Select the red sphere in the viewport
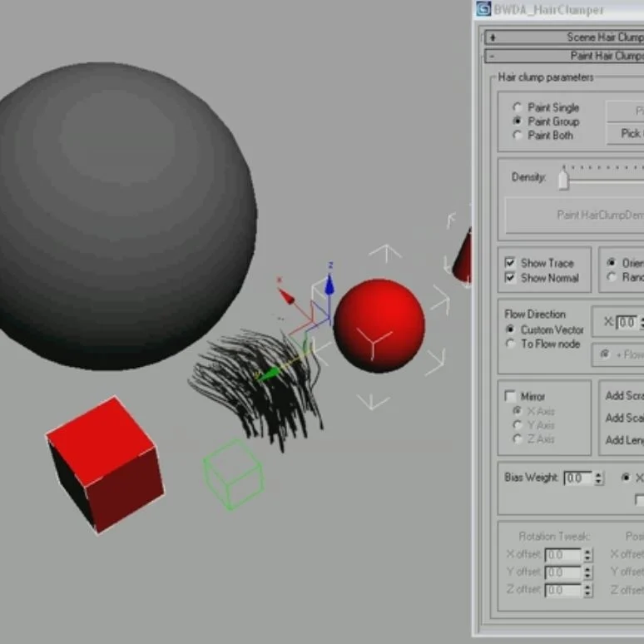The width and height of the screenshot is (644, 644). [379, 325]
